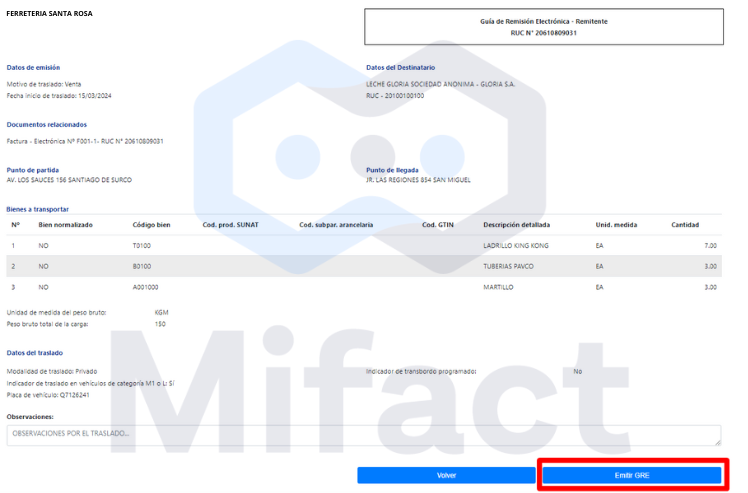Select code 'A001000' in the table
The width and height of the screenshot is (748, 493).
coord(145,288)
